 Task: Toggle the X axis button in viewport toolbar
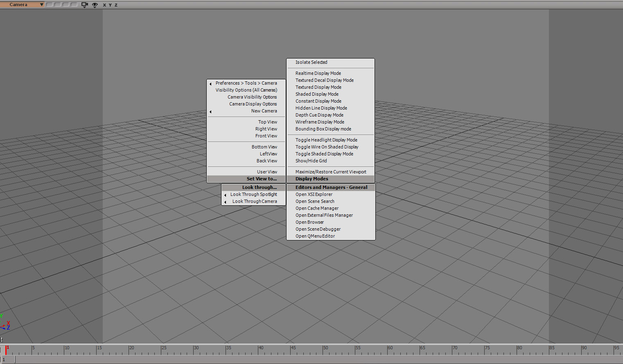[104, 5]
